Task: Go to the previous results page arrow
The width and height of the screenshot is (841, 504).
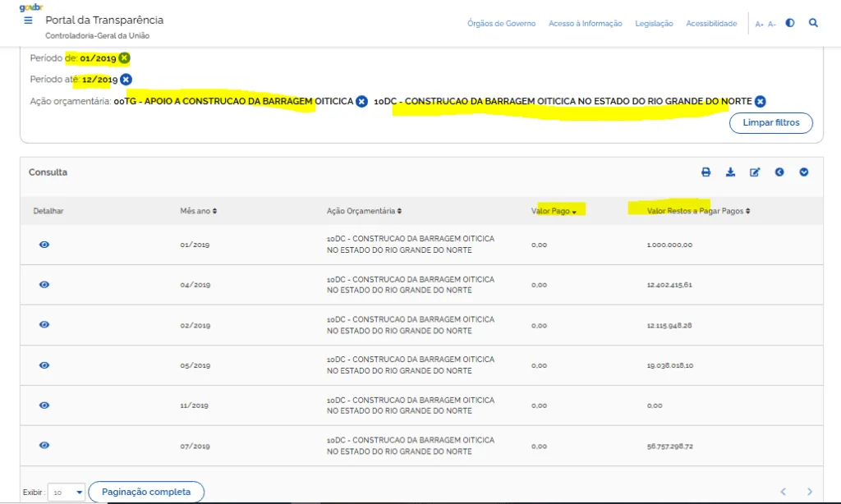Action: [x=784, y=492]
